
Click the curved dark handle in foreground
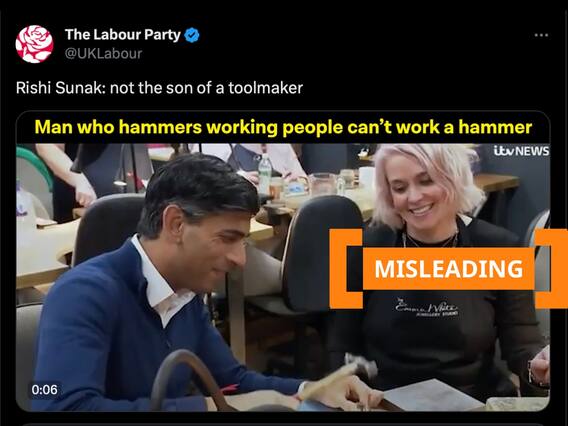[x=188, y=380]
